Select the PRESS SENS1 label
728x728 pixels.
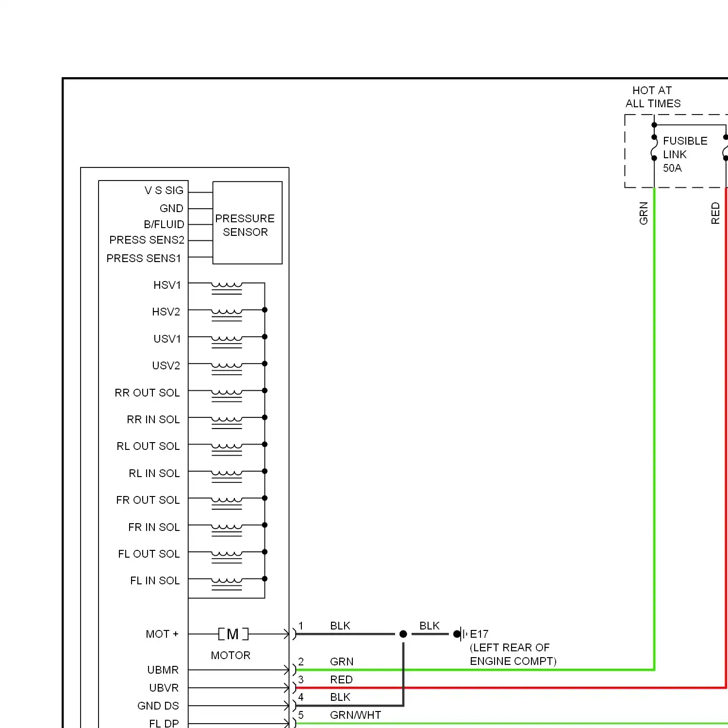tap(144, 258)
